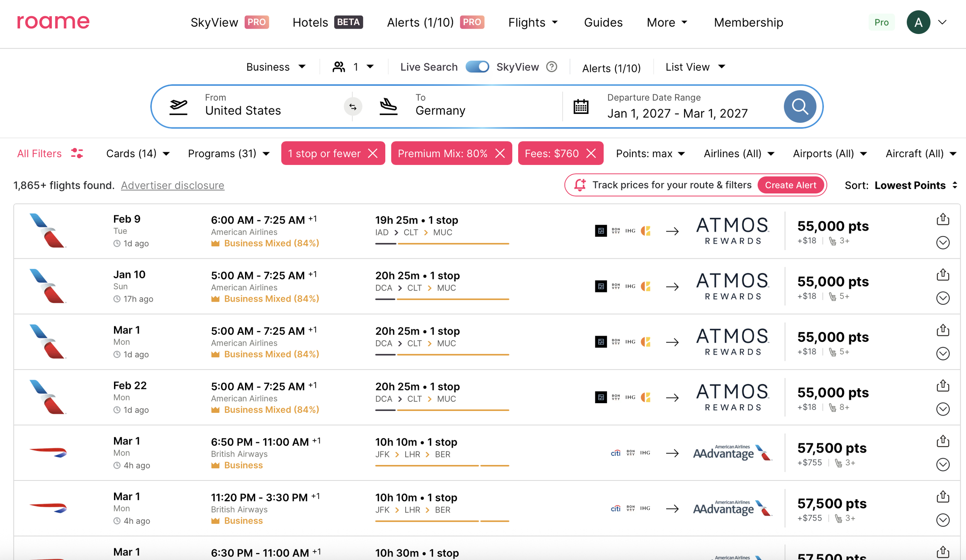Open the Advertiser disclosure link

click(173, 185)
